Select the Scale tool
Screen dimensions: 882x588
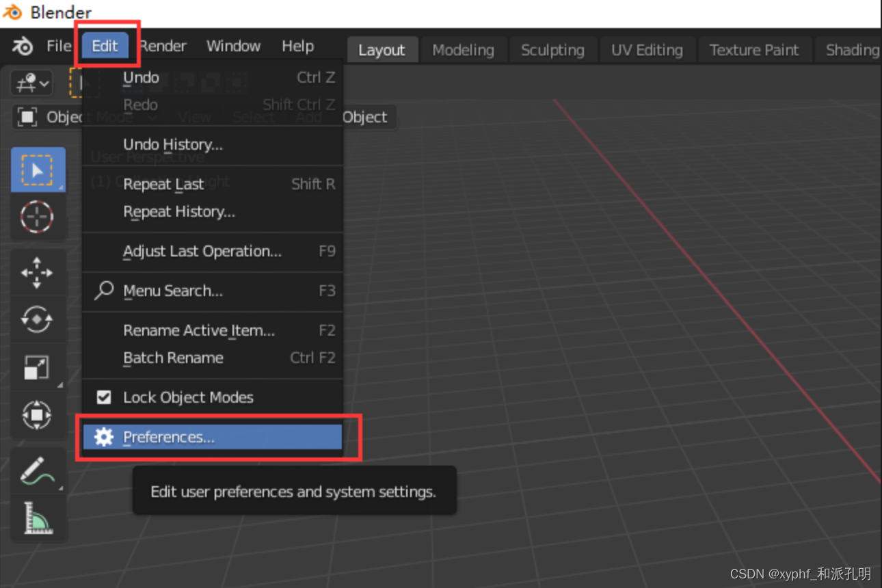click(x=38, y=367)
